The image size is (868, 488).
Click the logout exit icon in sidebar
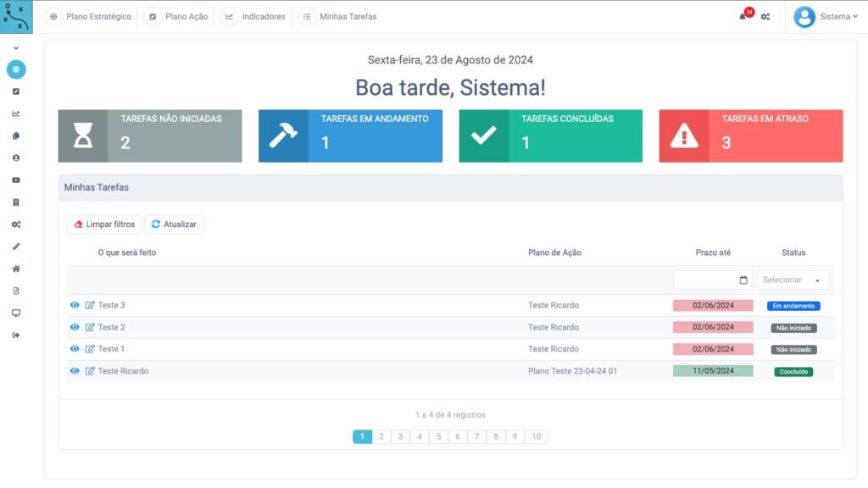[16, 335]
